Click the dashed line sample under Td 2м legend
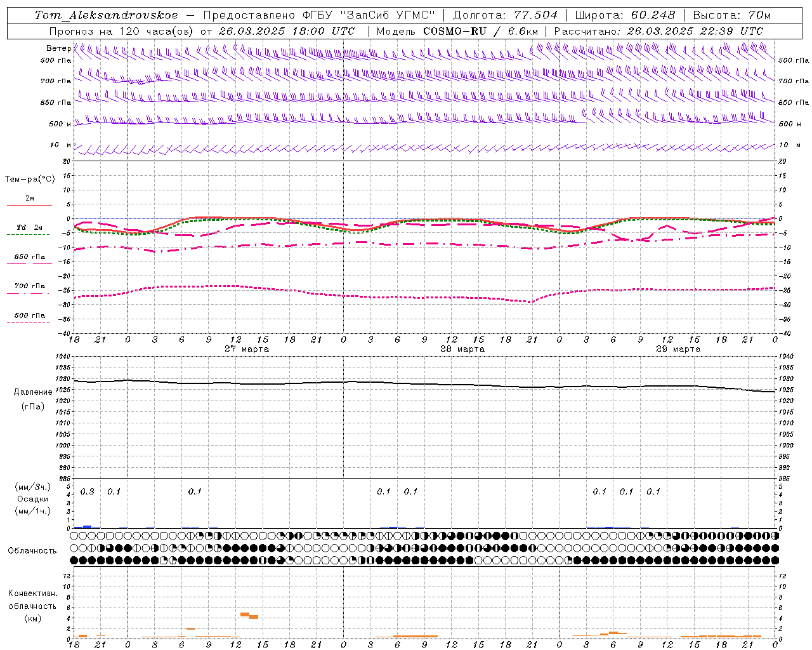This screenshot has width=812, height=650. [x=28, y=235]
